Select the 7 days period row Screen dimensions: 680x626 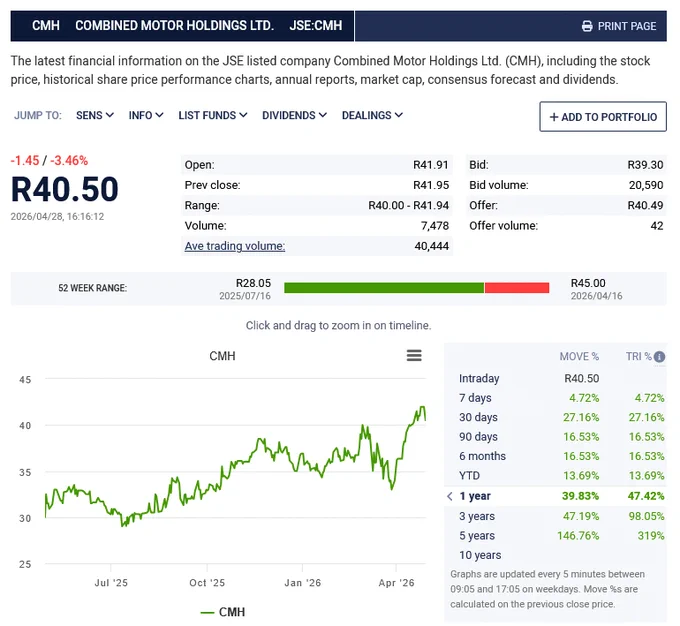coord(556,398)
